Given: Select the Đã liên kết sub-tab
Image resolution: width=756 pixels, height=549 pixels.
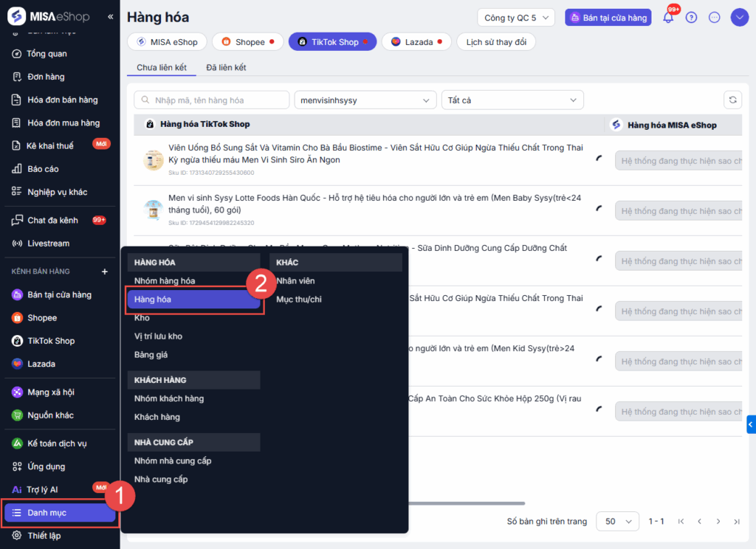Looking at the screenshot, I should click(x=226, y=67).
